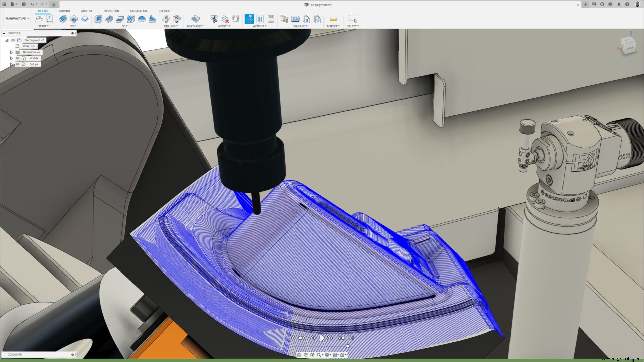Click the BACK face on the ViewCube
The image size is (644, 362).
[x=630, y=49]
